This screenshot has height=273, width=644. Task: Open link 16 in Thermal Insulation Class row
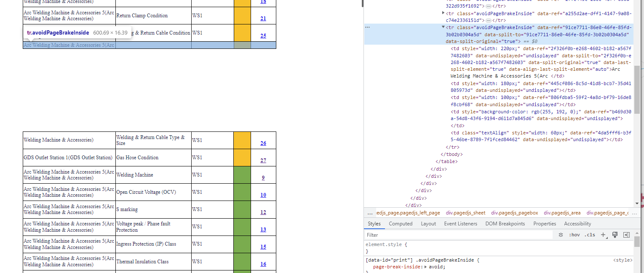tap(263, 264)
